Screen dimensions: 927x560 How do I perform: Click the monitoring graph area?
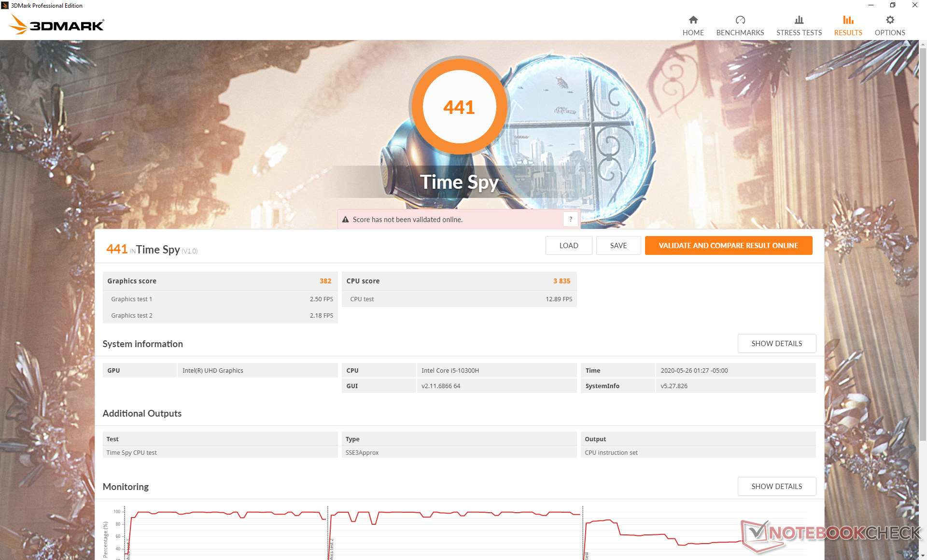pyautogui.click(x=454, y=531)
